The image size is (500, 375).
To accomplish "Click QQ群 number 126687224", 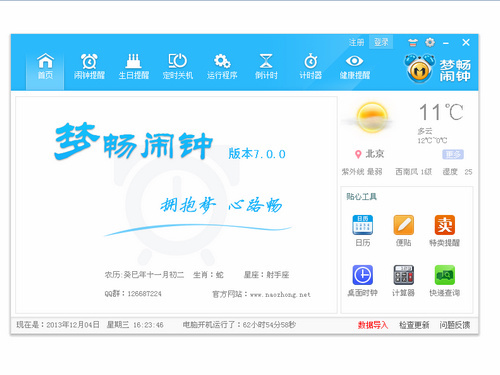I will [144, 294].
